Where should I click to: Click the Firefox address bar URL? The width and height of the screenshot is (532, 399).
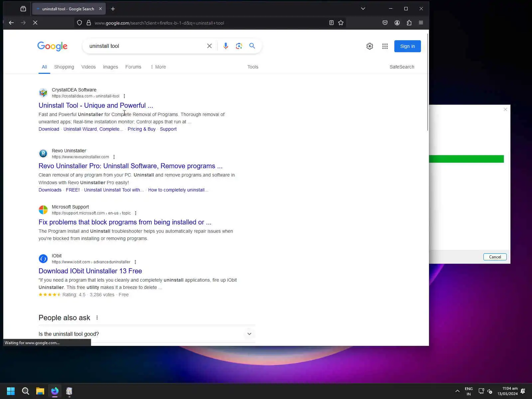(159, 23)
